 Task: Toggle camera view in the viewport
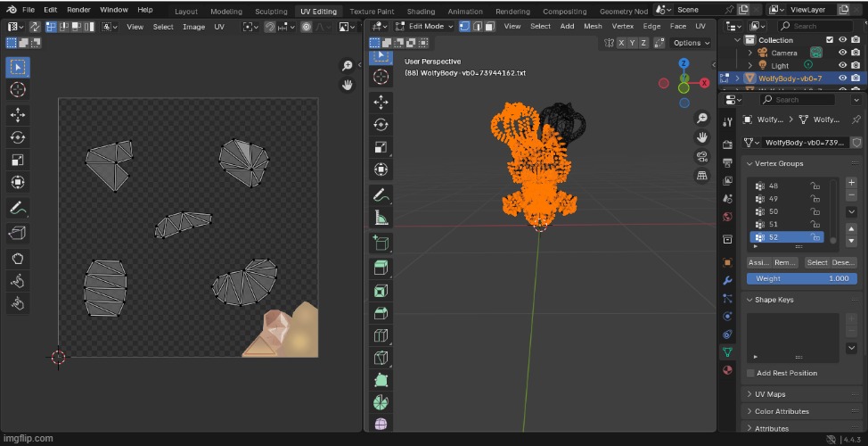coord(702,156)
